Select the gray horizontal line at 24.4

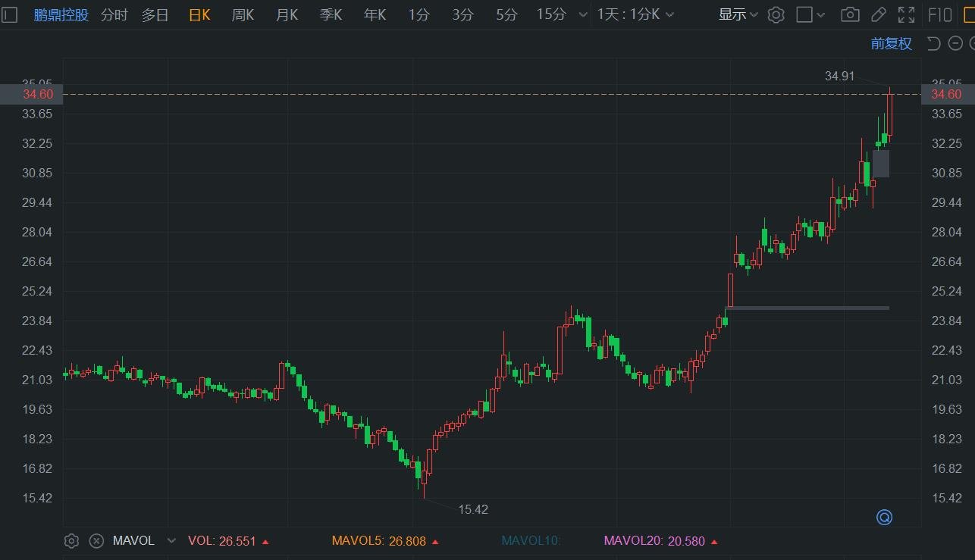pyautogui.click(x=807, y=308)
